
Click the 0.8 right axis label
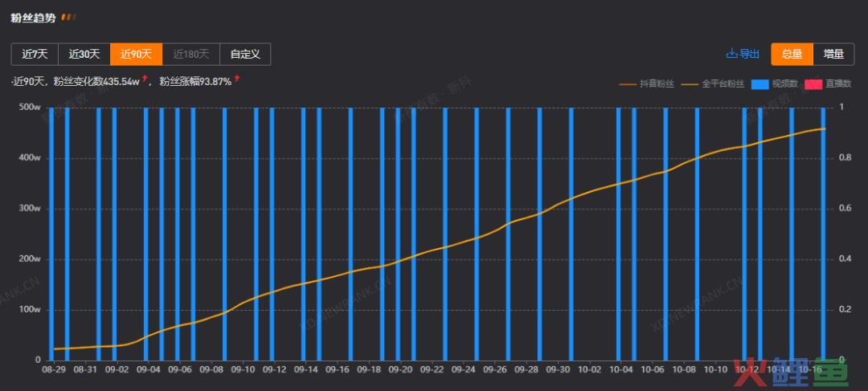tap(845, 158)
